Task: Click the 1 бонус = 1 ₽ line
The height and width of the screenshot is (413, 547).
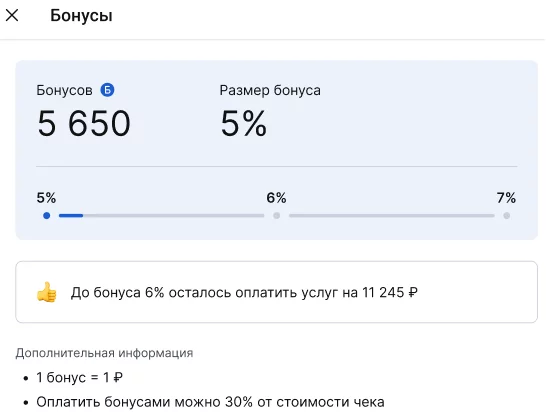Action: [80, 377]
